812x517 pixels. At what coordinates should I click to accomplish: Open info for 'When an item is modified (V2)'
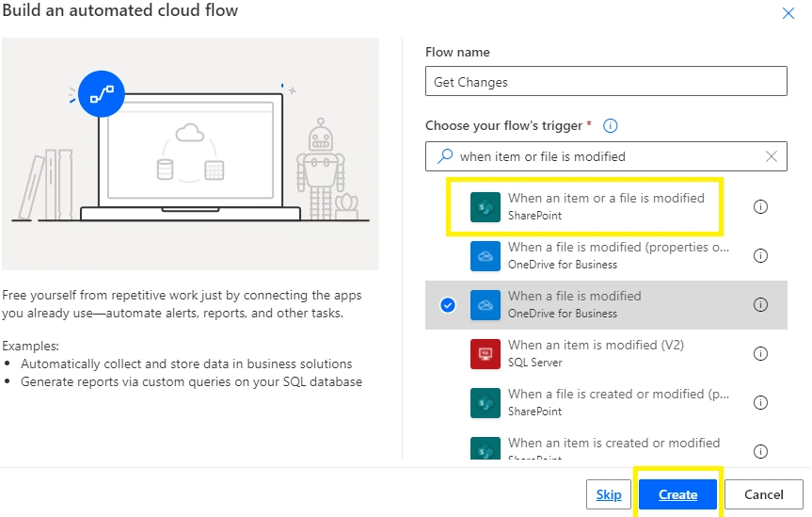click(760, 354)
